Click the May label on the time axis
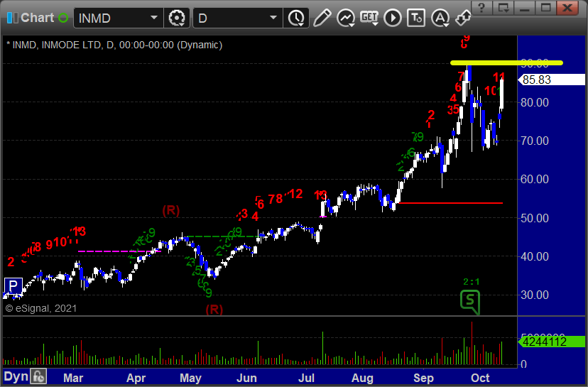 (x=190, y=378)
